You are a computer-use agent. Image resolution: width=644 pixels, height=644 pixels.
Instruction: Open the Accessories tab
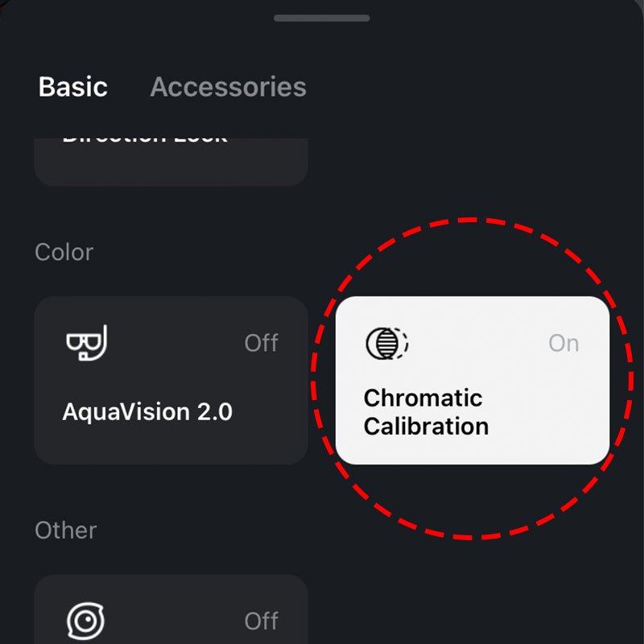pos(228,87)
